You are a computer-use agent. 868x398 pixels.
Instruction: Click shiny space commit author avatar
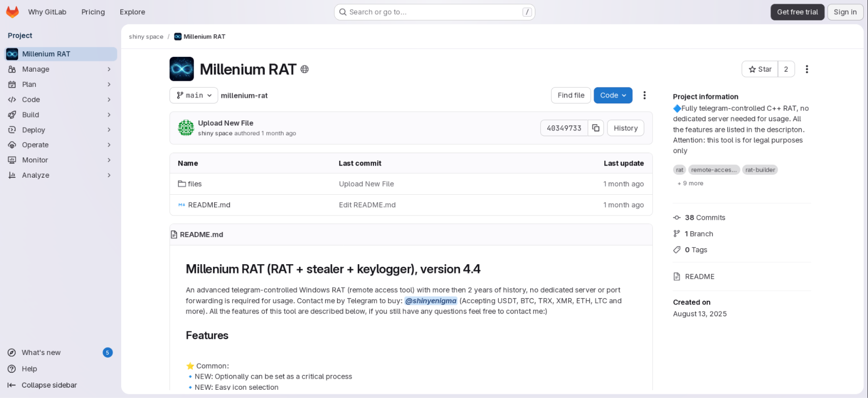(186, 128)
